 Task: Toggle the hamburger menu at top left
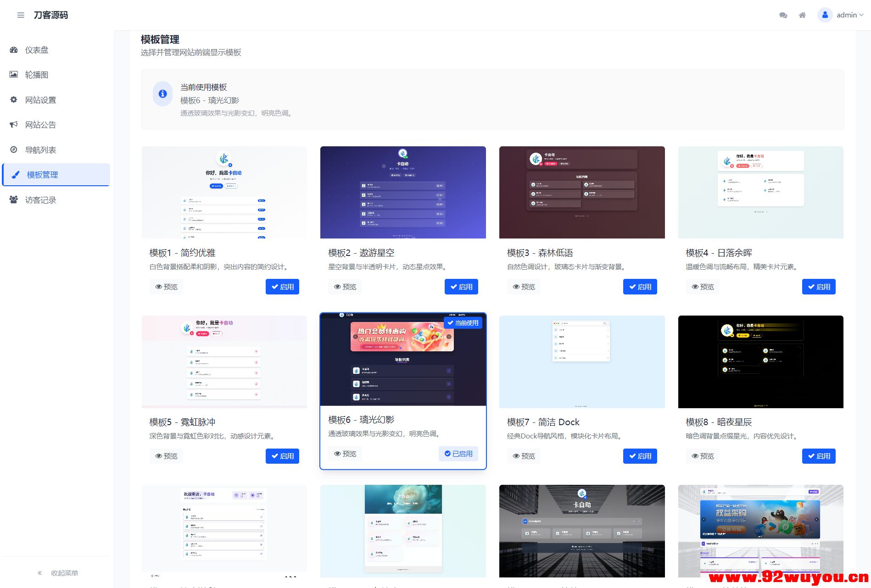tap(21, 15)
